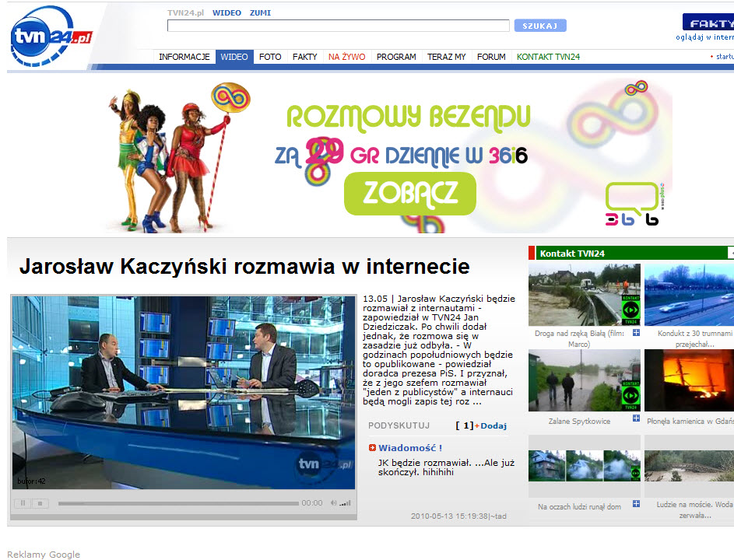734x560 pixels.
Task: Open the FAKTY banner button
Action: [x=708, y=23]
